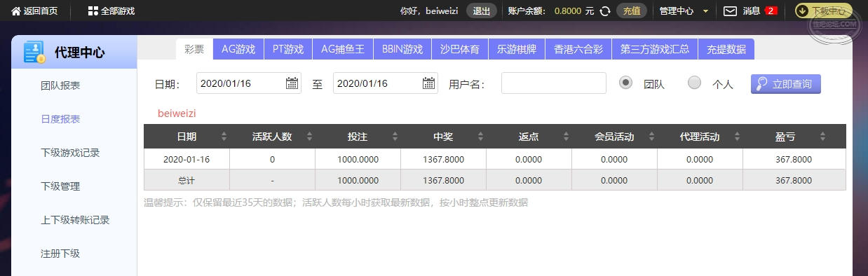
Task: Focus the 用户名 input field
Action: pos(554,83)
